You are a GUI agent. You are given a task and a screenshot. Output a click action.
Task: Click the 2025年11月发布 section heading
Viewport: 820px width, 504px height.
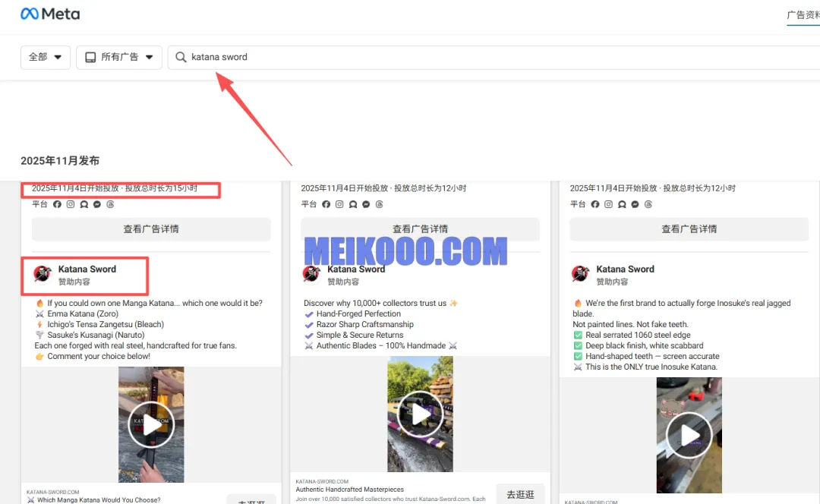60,160
